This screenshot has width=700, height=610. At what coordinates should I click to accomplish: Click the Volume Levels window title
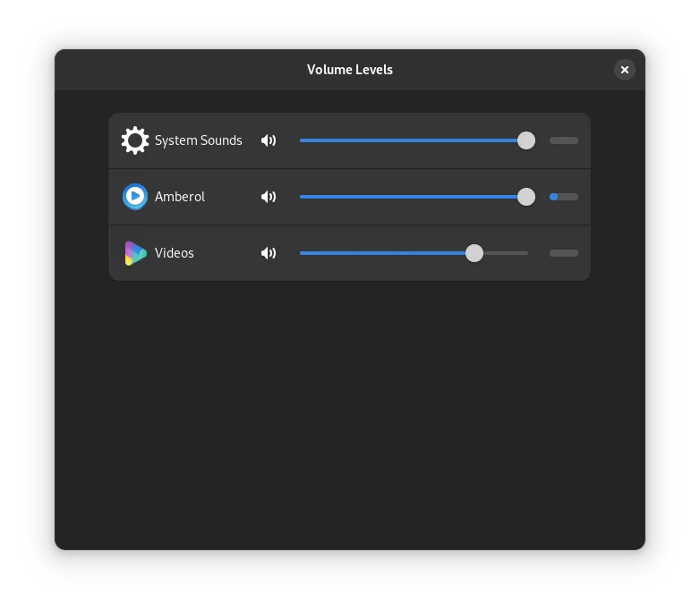[x=350, y=70]
